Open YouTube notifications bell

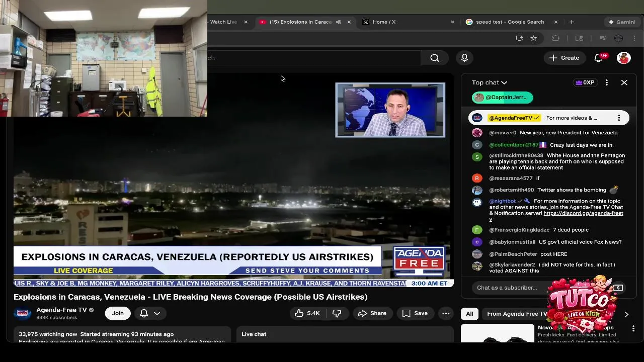coord(599,58)
